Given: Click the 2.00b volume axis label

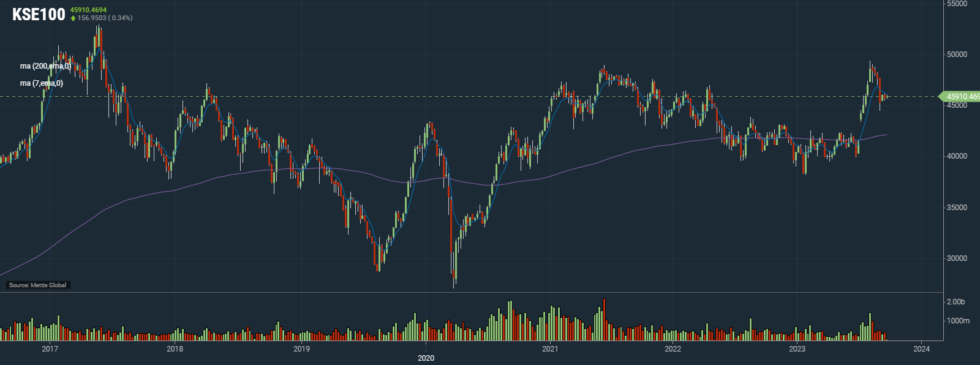Looking at the screenshot, I should (956, 302).
